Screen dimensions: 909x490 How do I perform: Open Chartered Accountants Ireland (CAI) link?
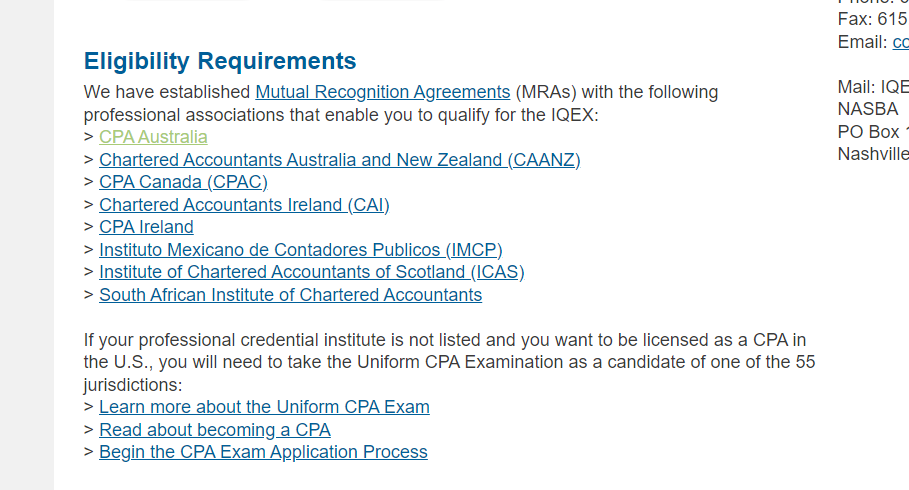pyautogui.click(x=244, y=205)
